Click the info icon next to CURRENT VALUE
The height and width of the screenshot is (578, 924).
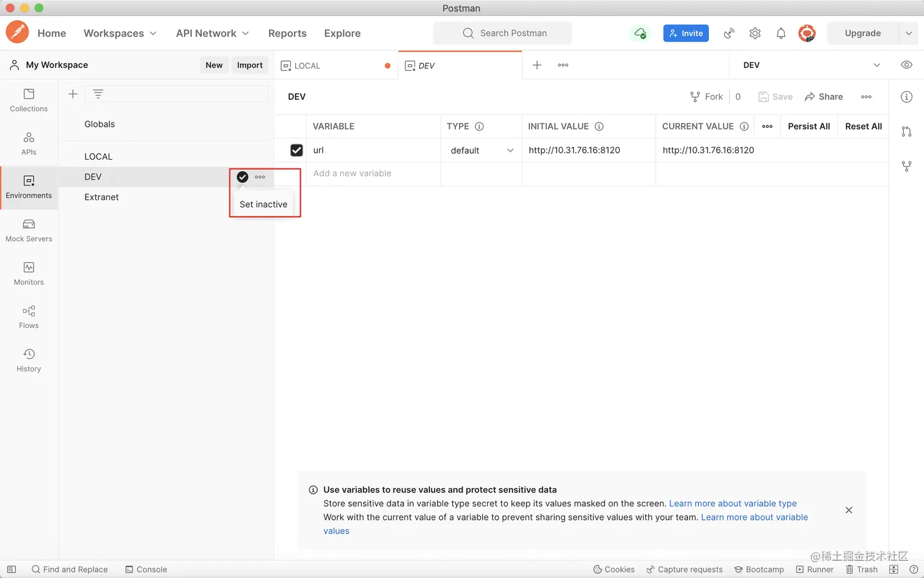[744, 127]
